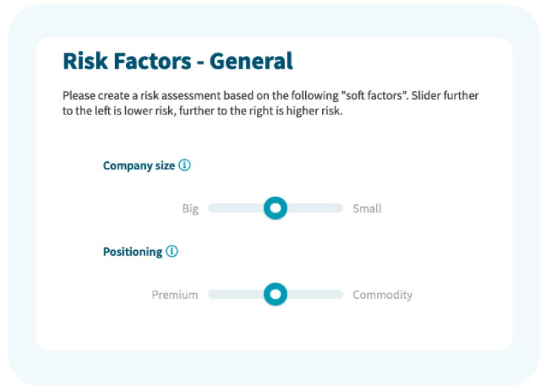Click the far left end of Positioning track

click(211, 294)
